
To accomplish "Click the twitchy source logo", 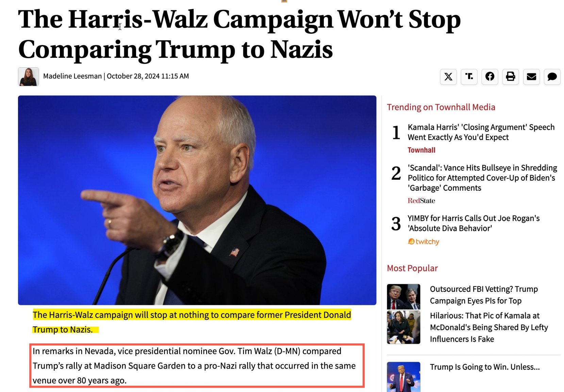I will pos(424,242).
